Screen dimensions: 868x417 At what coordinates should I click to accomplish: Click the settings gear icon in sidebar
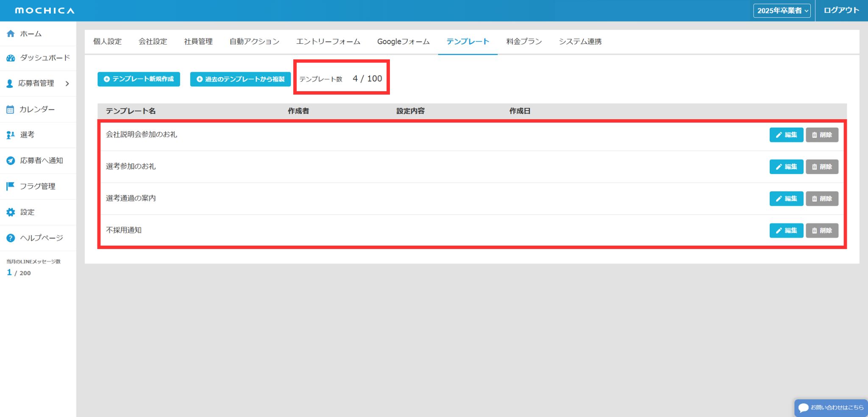pyautogui.click(x=11, y=212)
